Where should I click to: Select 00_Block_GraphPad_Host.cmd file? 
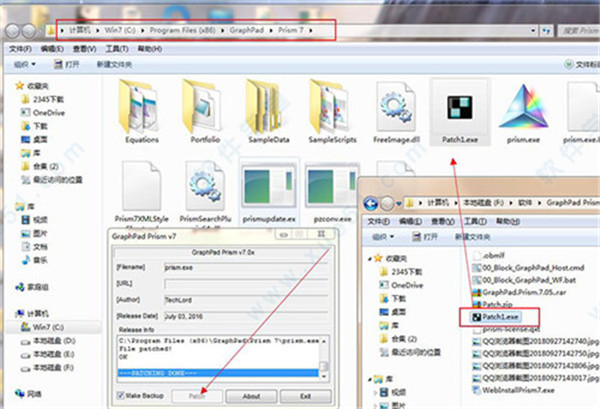coord(528,268)
